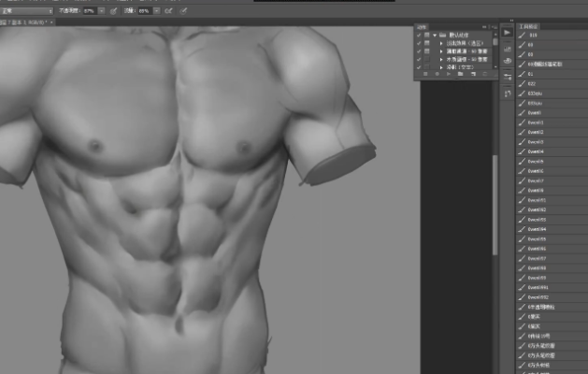This screenshot has width=588, height=374.
Task: Click Actions panel scroll up arrow
Action: pyautogui.click(x=495, y=35)
